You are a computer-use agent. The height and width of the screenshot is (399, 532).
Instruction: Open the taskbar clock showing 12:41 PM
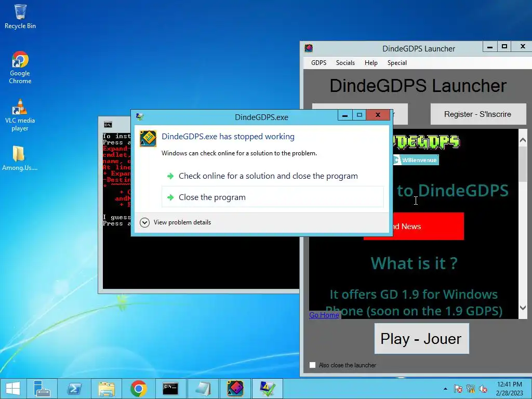(509, 389)
